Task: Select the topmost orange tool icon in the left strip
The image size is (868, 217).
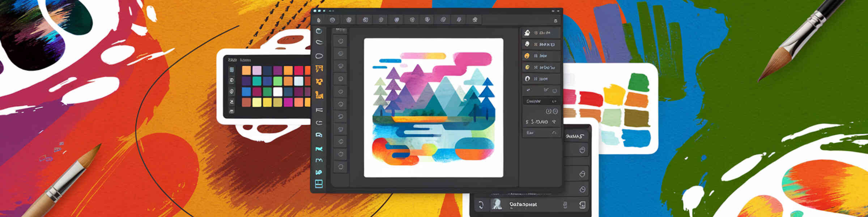Action: (x=319, y=68)
